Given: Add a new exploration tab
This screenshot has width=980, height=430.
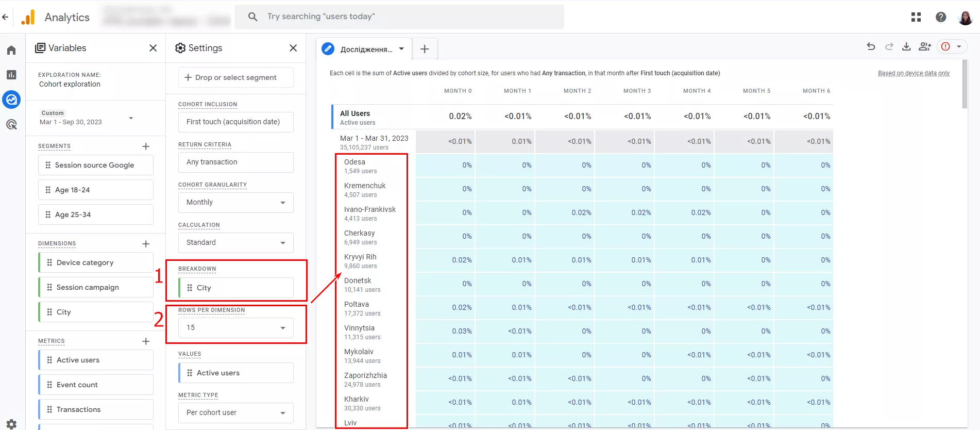Looking at the screenshot, I should click(x=425, y=49).
